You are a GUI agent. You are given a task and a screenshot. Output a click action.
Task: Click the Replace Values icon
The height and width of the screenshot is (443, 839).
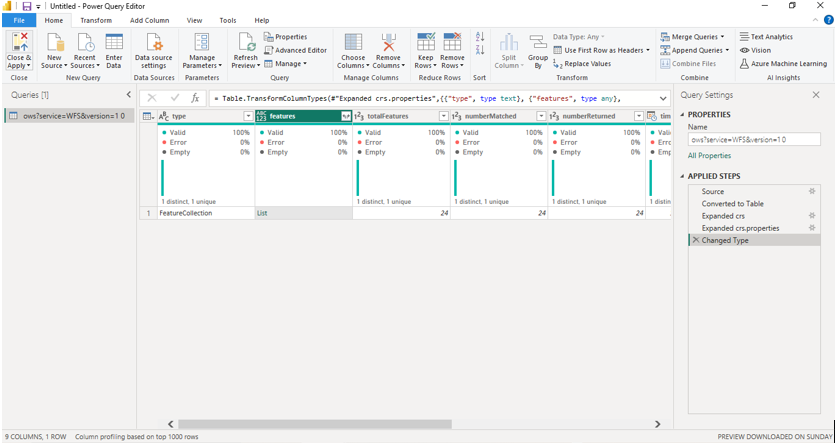coord(558,64)
